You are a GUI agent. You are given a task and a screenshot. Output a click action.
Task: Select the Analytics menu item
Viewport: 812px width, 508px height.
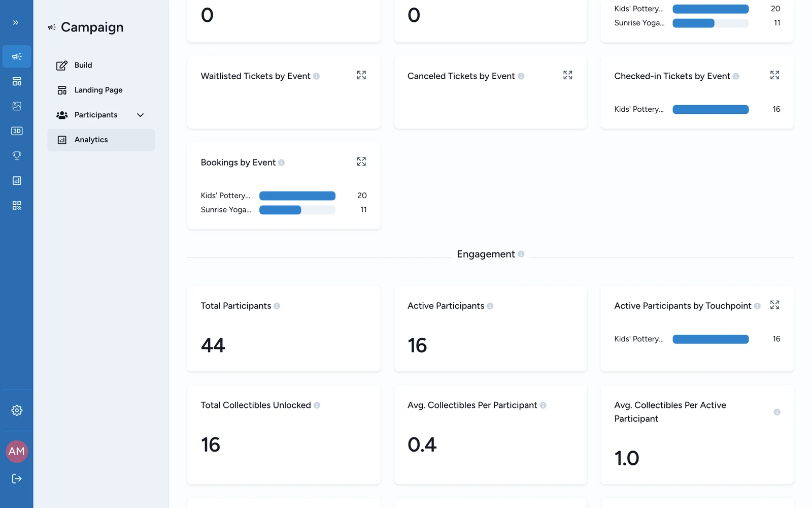coord(101,140)
